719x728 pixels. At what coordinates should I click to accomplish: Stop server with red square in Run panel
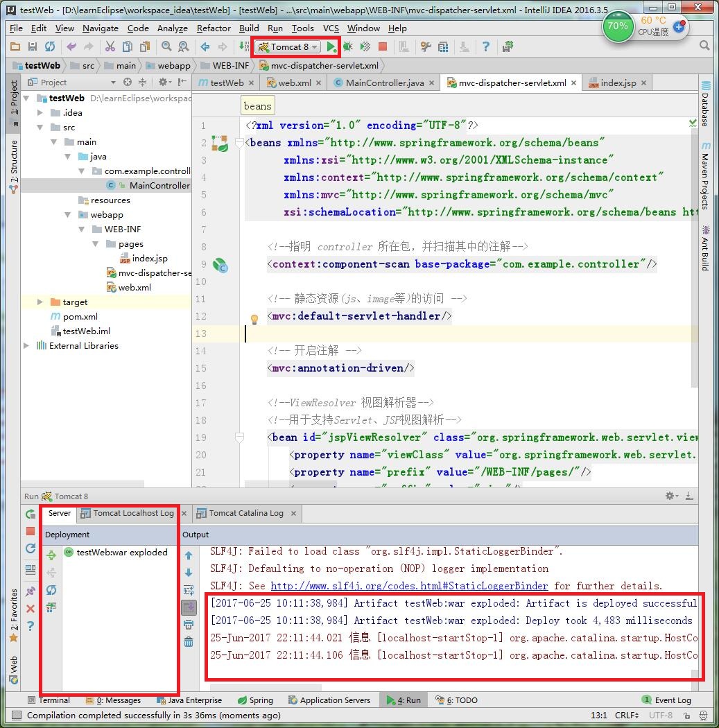tap(31, 531)
